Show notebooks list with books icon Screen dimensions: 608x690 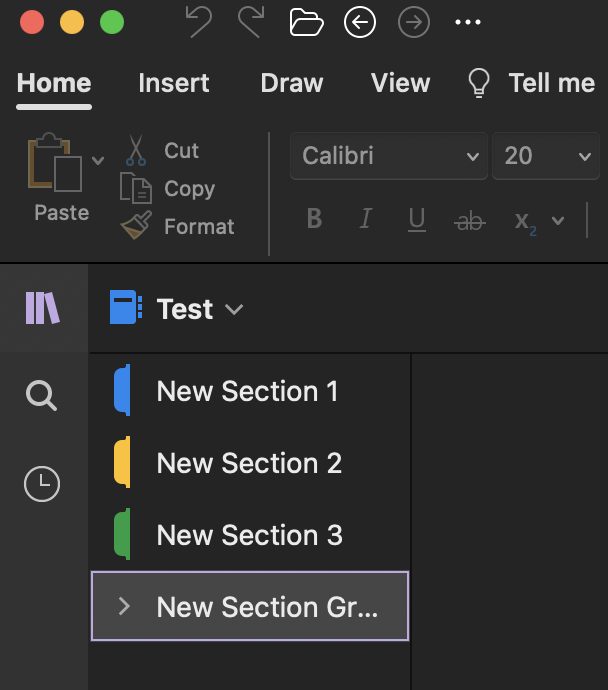coord(42,308)
